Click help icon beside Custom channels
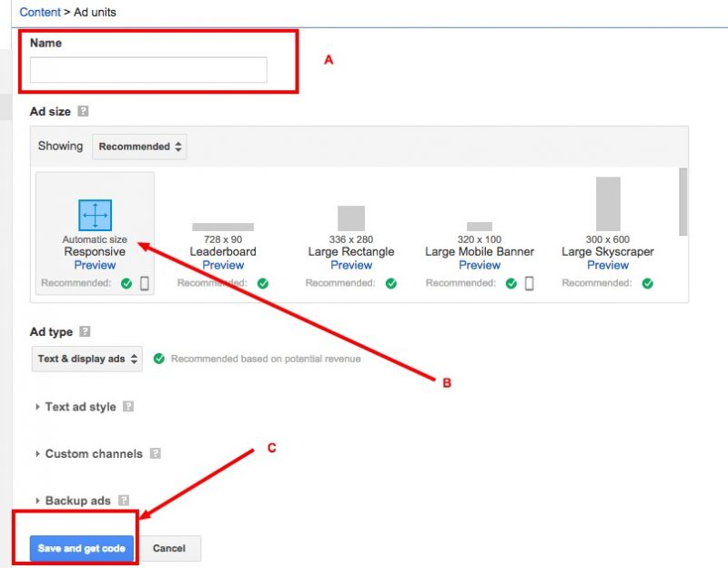This screenshot has height=568, width=728. coord(156,453)
